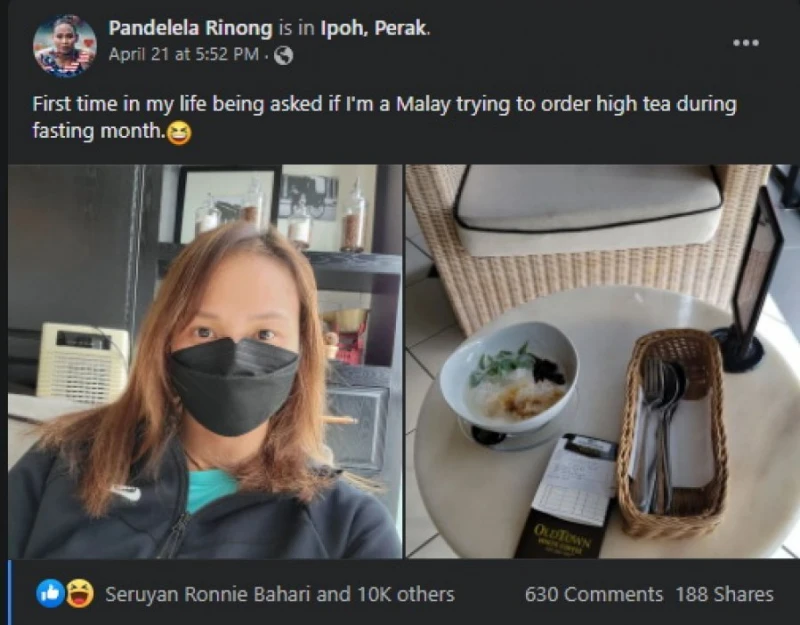Open the Ipoh, Perak location link

coord(373,28)
